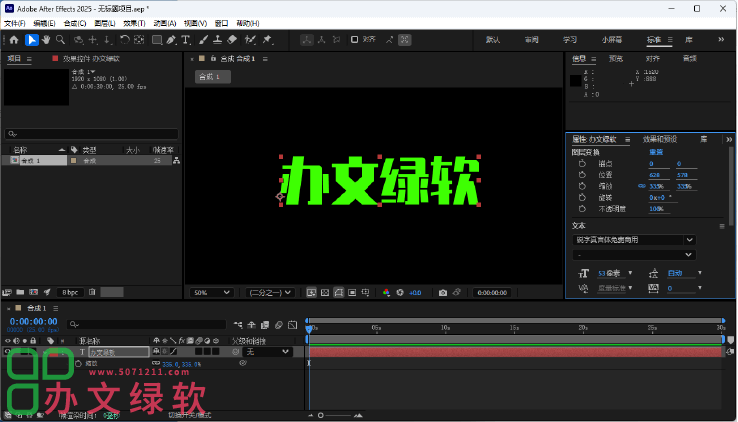Toggle the 缩放 stopwatch in the timeline row
This screenshot has width=738, height=422.
tap(79, 364)
